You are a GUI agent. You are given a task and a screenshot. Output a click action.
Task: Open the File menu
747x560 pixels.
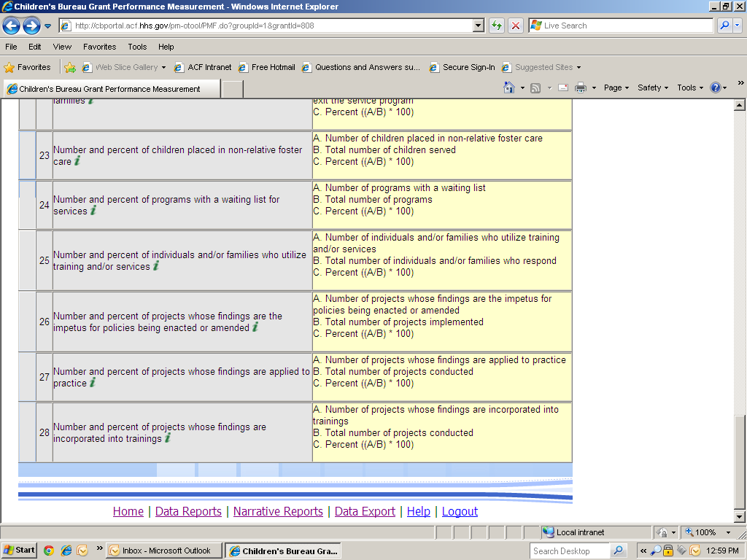(11, 47)
